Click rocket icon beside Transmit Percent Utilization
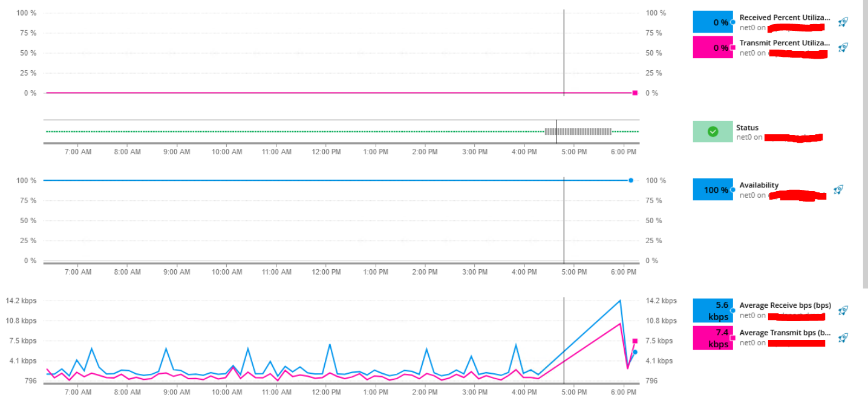Screen dimensions: 868x398 pos(843,47)
